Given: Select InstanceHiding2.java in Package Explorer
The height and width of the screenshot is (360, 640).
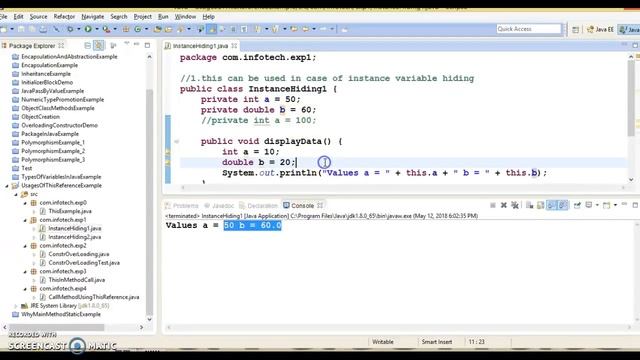Looking at the screenshot, I should coord(75,237).
